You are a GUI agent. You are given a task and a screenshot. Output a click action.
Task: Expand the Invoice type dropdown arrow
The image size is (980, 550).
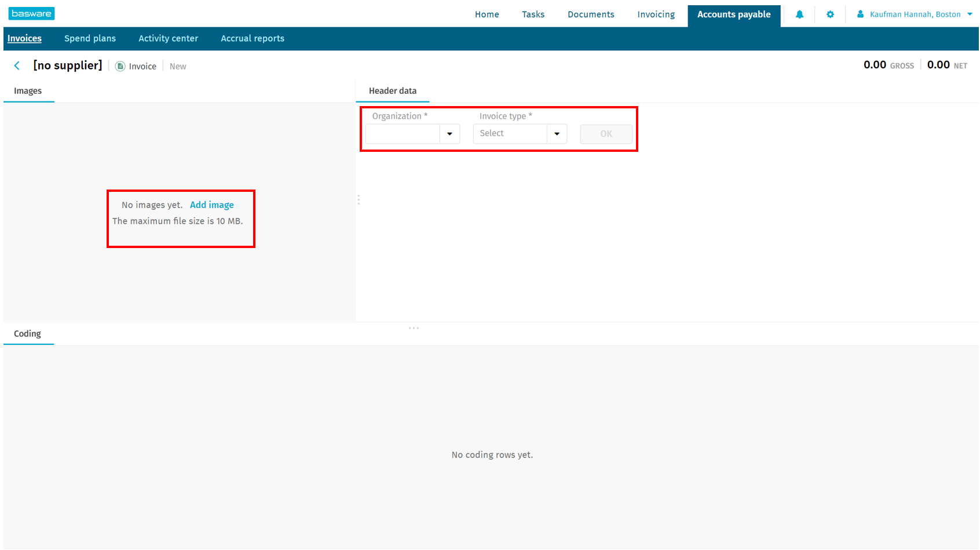[x=557, y=134]
